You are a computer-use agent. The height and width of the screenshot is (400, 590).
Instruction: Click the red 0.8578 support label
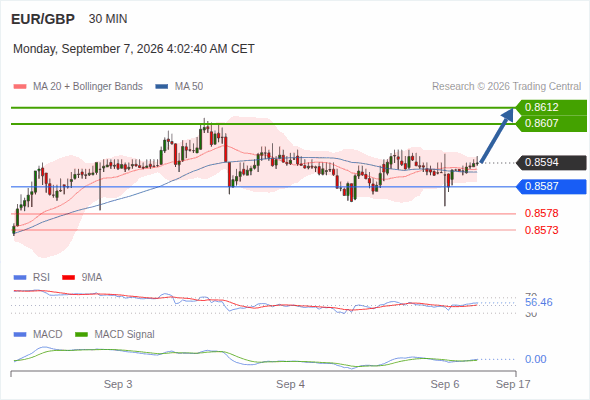541,213
